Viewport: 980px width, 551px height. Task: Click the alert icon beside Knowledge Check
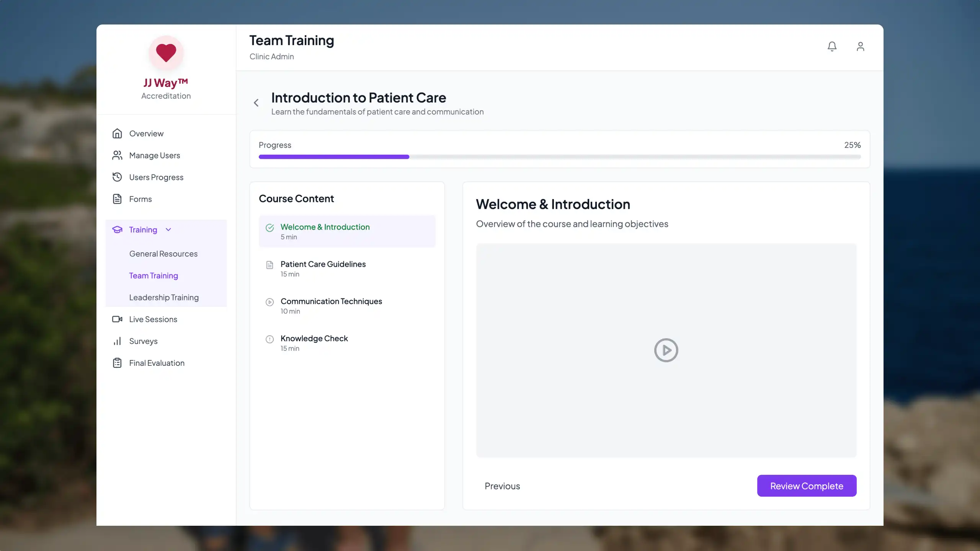point(270,339)
